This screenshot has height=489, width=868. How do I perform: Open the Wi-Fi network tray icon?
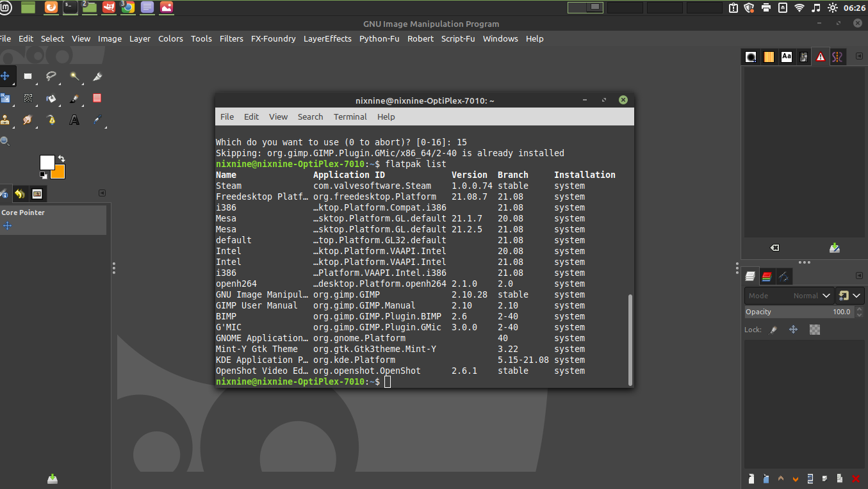click(x=799, y=8)
